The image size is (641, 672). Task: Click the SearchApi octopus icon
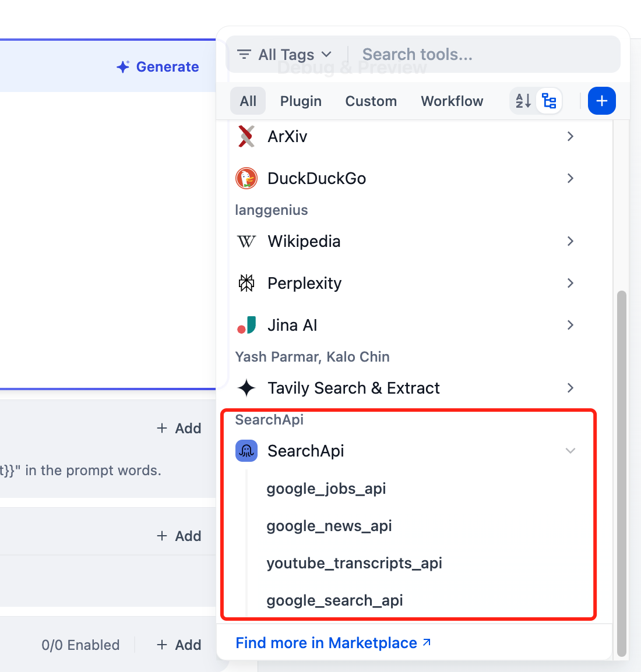tap(246, 451)
